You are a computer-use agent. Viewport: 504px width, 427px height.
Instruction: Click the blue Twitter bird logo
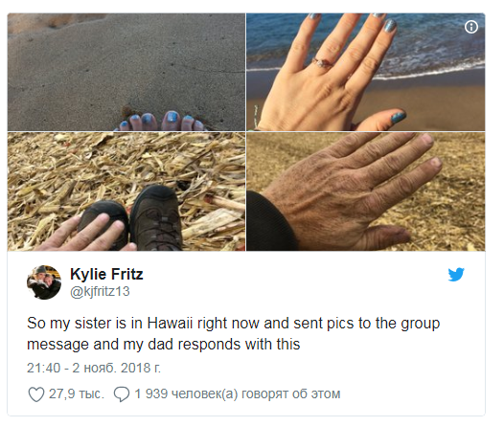(x=456, y=274)
